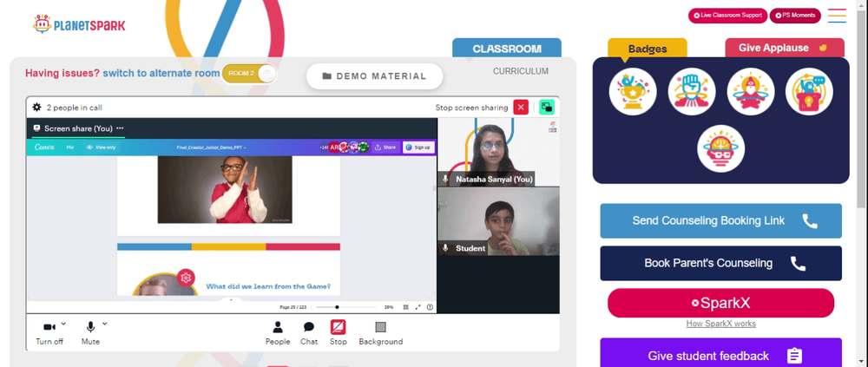
Task: Click the red Stop screen share icon
Action: coord(339,327)
